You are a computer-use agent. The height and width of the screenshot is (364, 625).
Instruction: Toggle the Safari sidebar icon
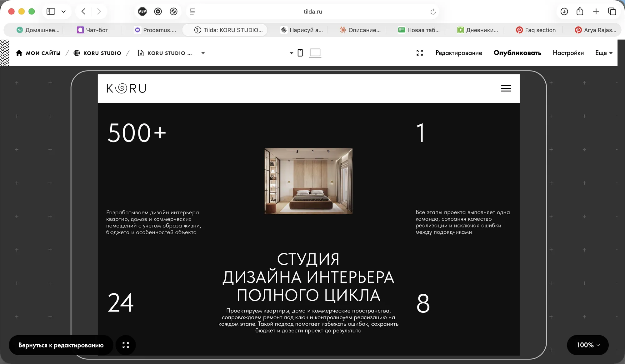coord(51,12)
